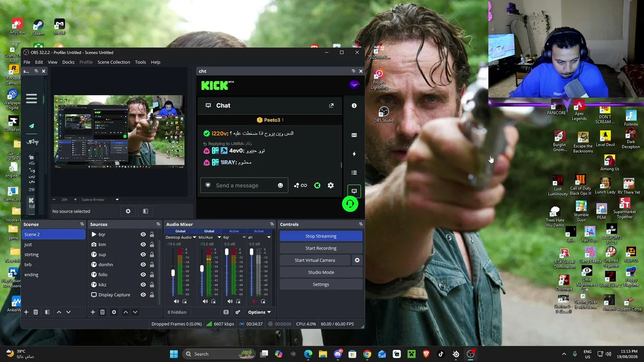Select the brb scene
Image resolution: width=644 pixels, height=362 pixels.
[53, 264]
